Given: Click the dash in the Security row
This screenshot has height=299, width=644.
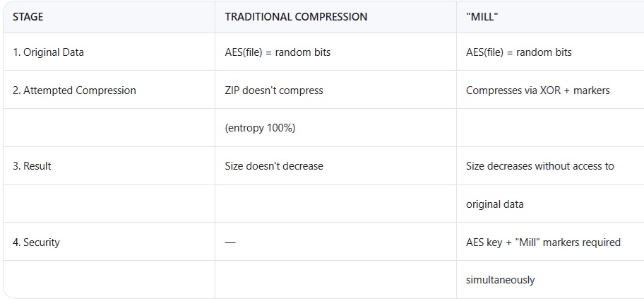Looking at the screenshot, I should click(230, 242).
